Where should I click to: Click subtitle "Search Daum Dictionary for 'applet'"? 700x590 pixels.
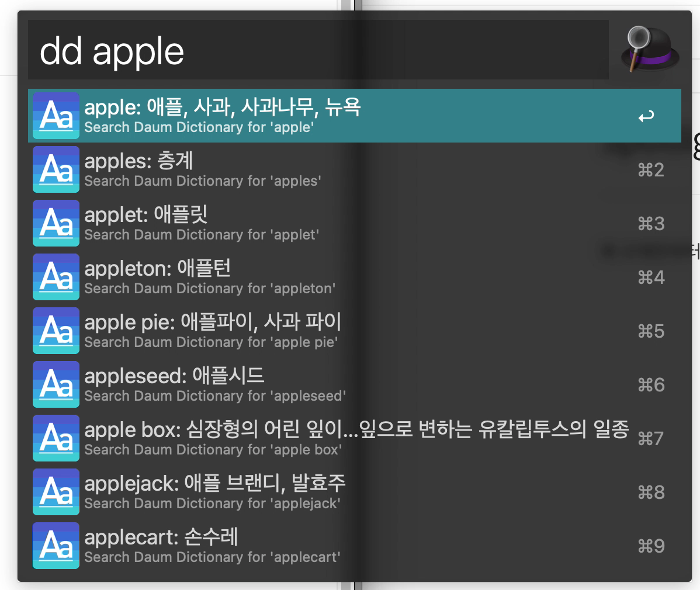202,235
